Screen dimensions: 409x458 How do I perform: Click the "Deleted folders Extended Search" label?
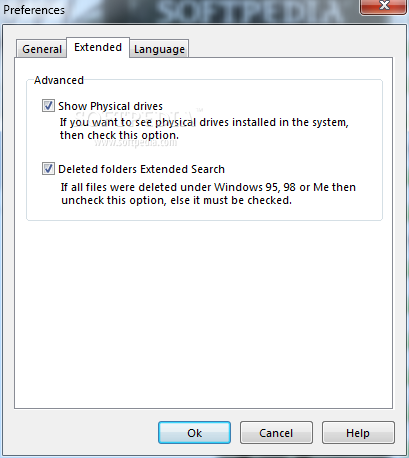click(x=141, y=169)
